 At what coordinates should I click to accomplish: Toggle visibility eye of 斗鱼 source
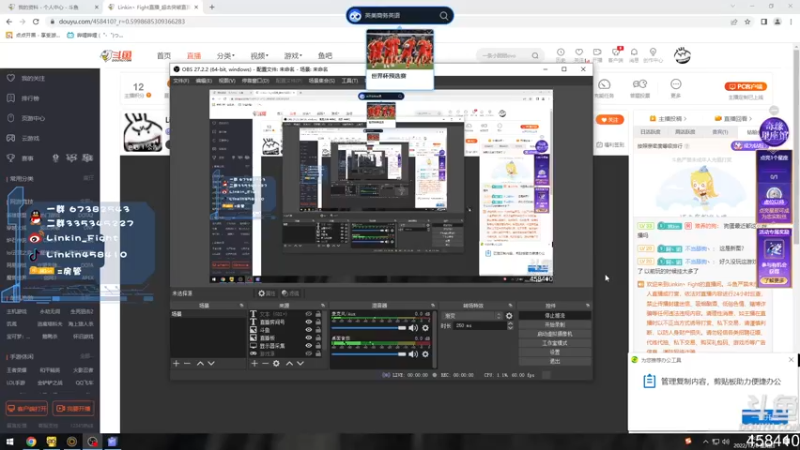(309, 330)
